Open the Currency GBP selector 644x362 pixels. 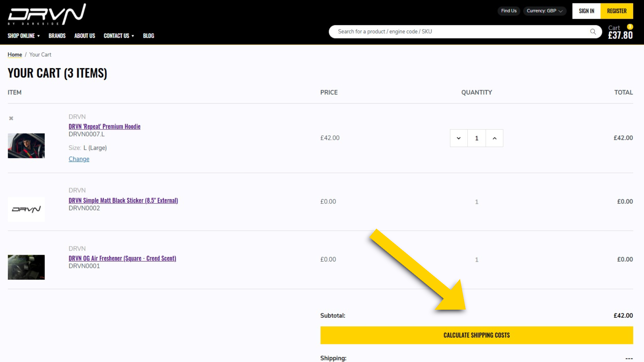tap(545, 11)
